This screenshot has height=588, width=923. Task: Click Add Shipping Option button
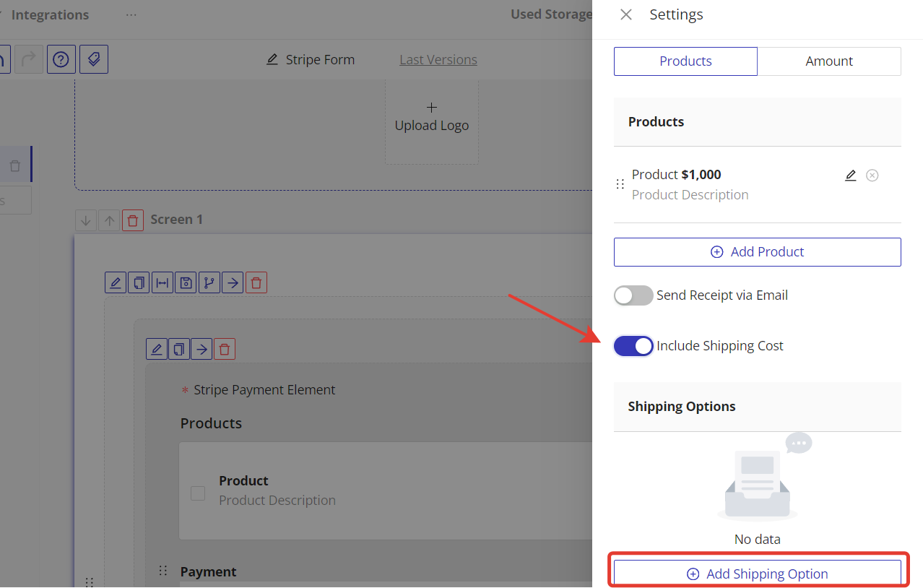pos(757,574)
